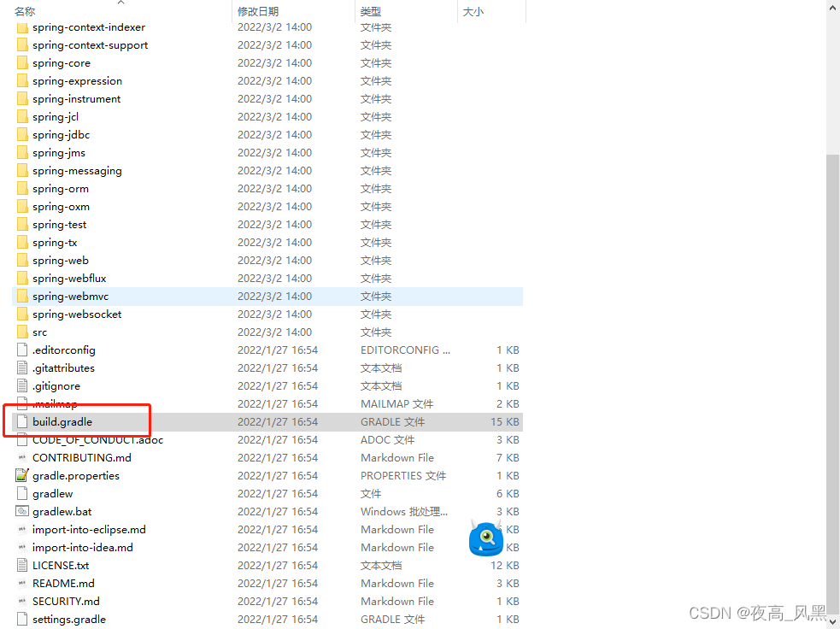
Task: Click the gradlew file icon
Action: pyautogui.click(x=22, y=493)
